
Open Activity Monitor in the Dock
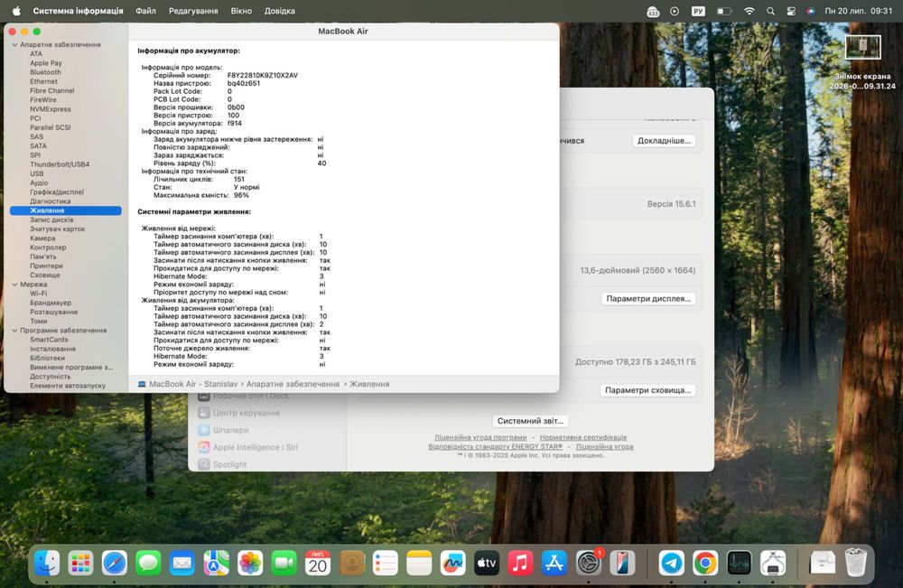[x=739, y=563]
